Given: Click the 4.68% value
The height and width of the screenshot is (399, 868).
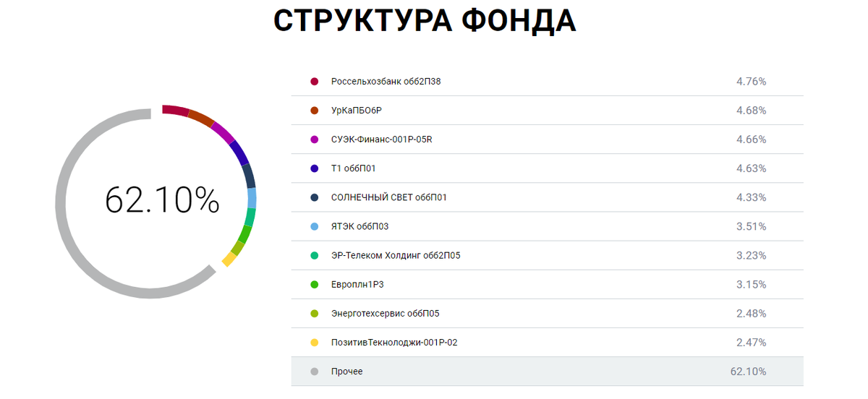Looking at the screenshot, I should [x=751, y=111].
